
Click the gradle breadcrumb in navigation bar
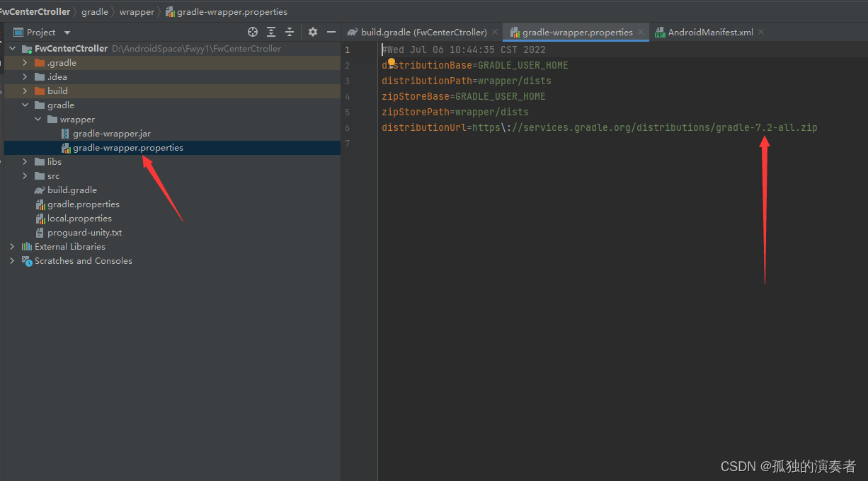pos(95,11)
